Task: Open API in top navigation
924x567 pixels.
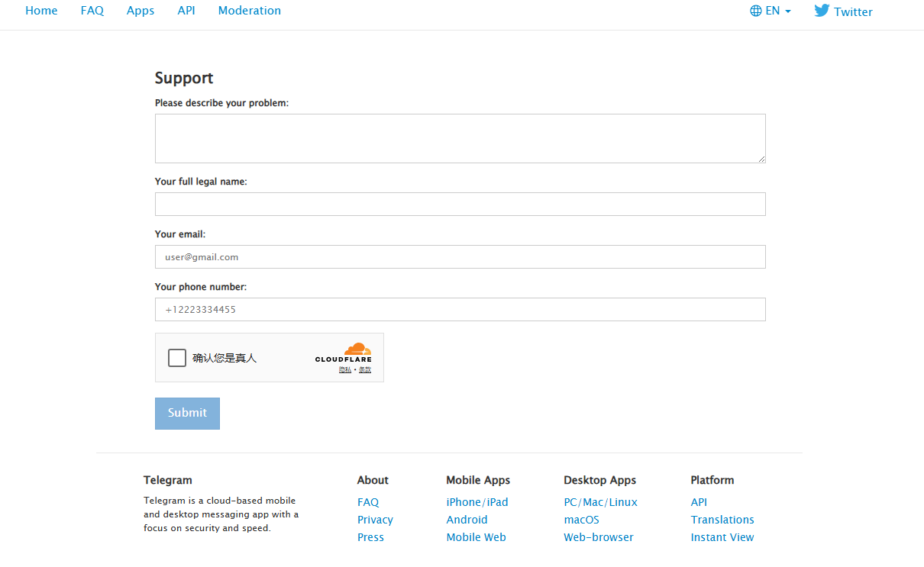Action: tap(186, 11)
